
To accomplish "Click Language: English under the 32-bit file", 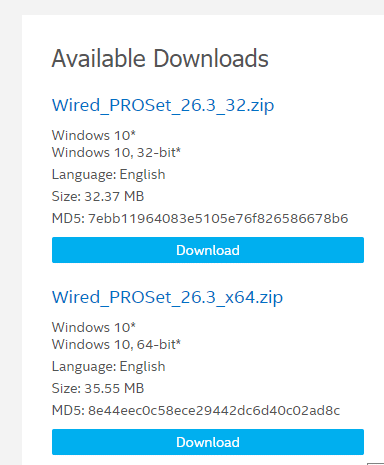I will (109, 175).
